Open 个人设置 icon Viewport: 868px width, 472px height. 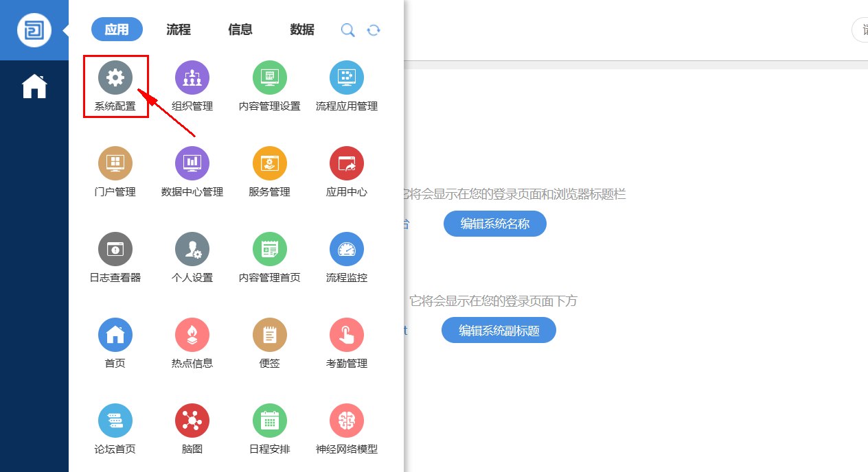point(192,249)
